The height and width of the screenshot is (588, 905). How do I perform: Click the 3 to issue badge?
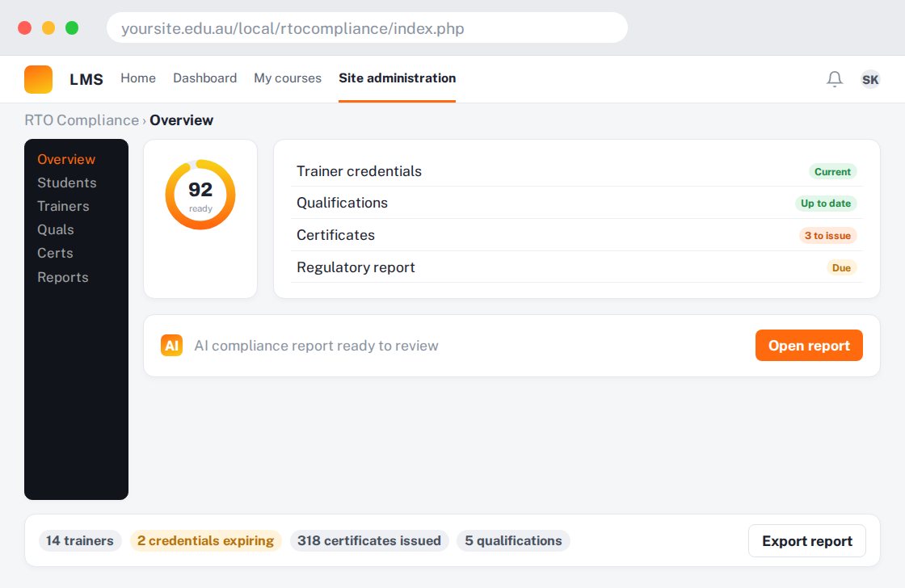tap(827, 235)
